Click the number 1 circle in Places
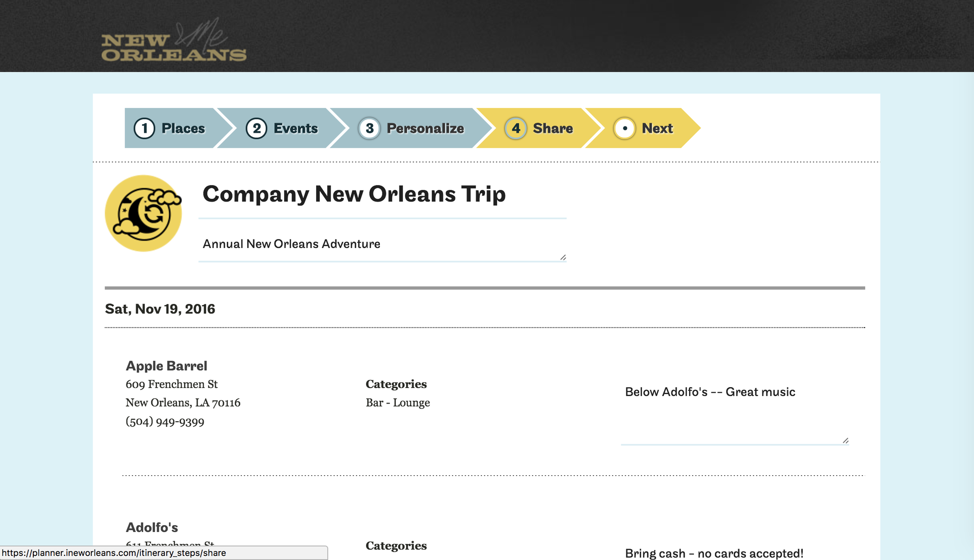974x560 pixels. point(144,128)
